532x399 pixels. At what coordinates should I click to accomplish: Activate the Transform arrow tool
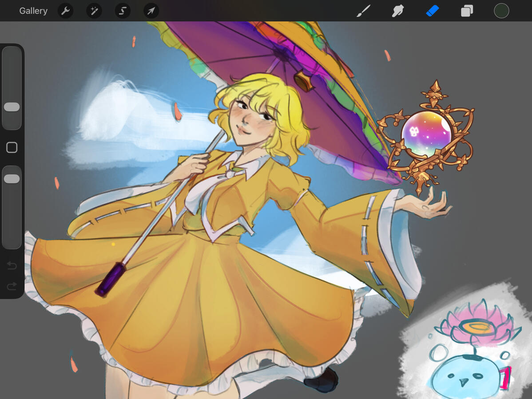(151, 11)
